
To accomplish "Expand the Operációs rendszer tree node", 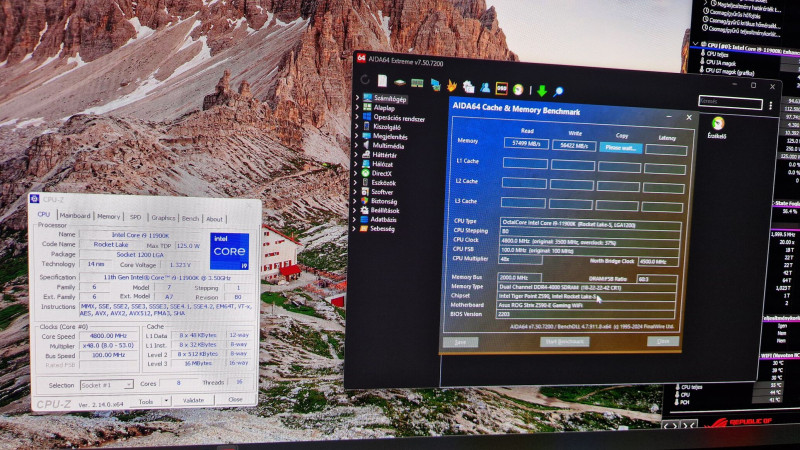I will pyautogui.click(x=358, y=116).
